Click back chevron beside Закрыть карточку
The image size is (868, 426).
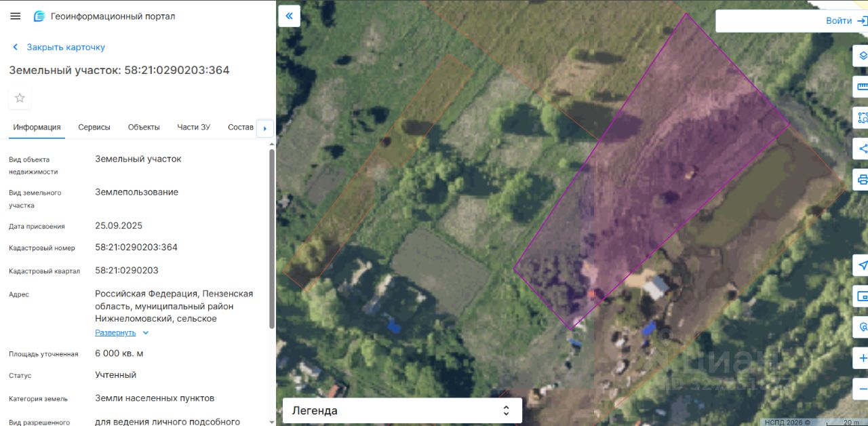click(x=15, y=47)
